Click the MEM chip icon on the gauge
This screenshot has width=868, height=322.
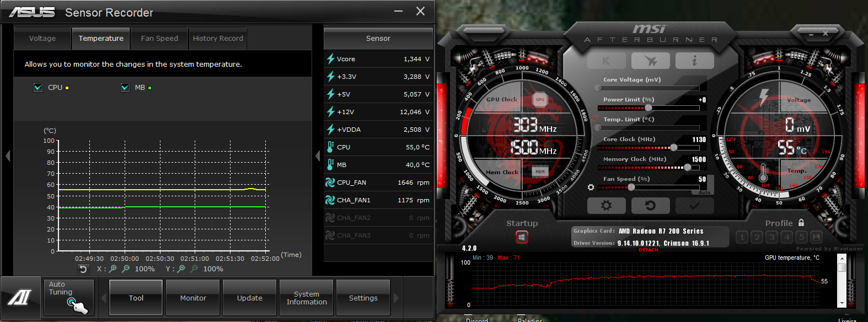pos(540,171)
